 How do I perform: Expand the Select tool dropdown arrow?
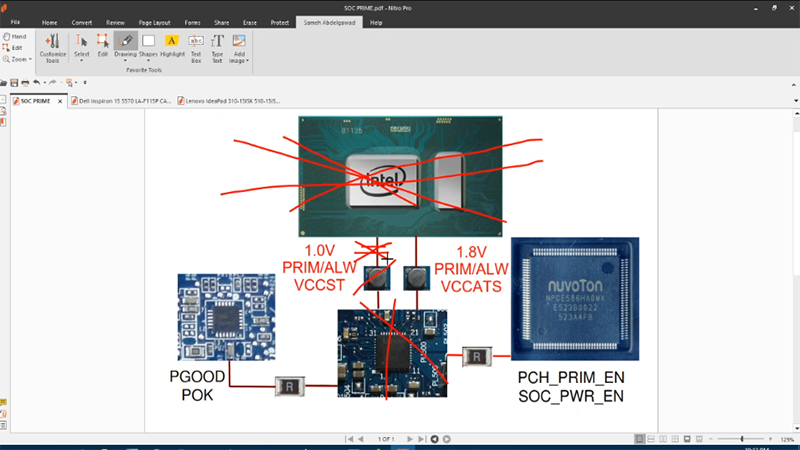click(x=82, y=61)
